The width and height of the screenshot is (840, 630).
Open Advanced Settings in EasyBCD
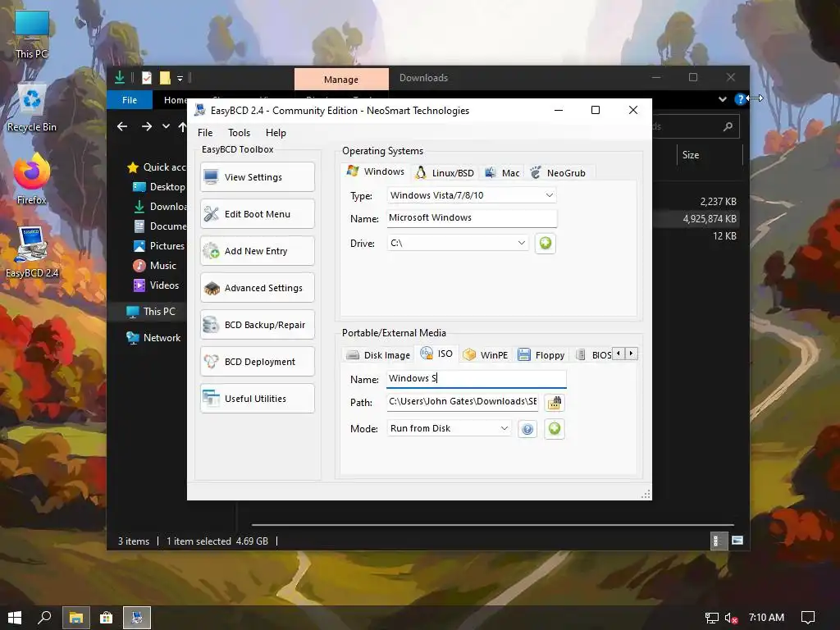coord(257,288)
